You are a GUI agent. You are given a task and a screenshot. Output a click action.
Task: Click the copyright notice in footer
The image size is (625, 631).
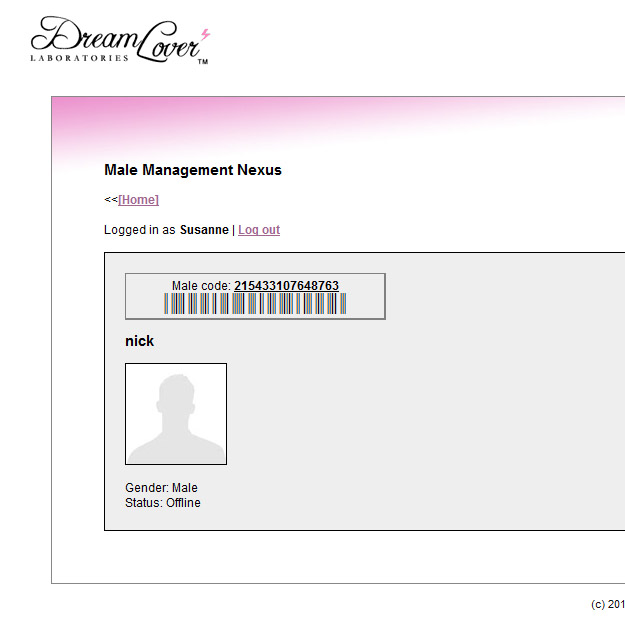607,604
